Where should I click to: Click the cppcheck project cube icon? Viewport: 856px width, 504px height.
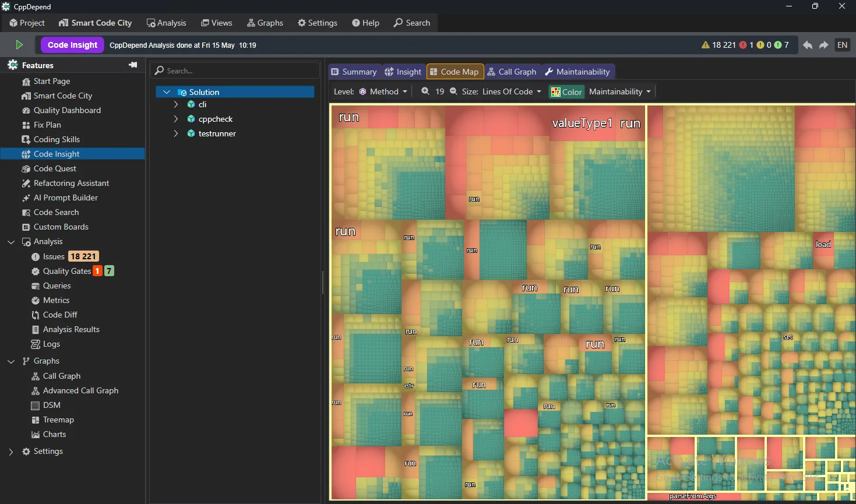[191, 119]
